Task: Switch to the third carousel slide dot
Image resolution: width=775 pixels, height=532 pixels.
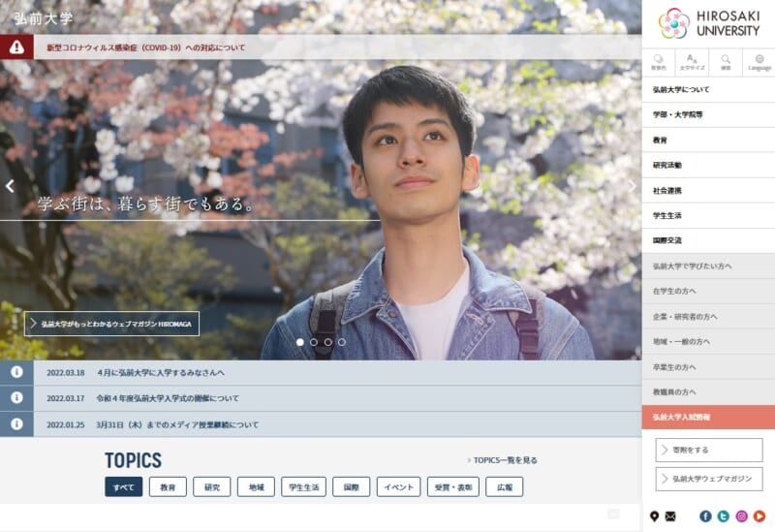Action: 327,342
